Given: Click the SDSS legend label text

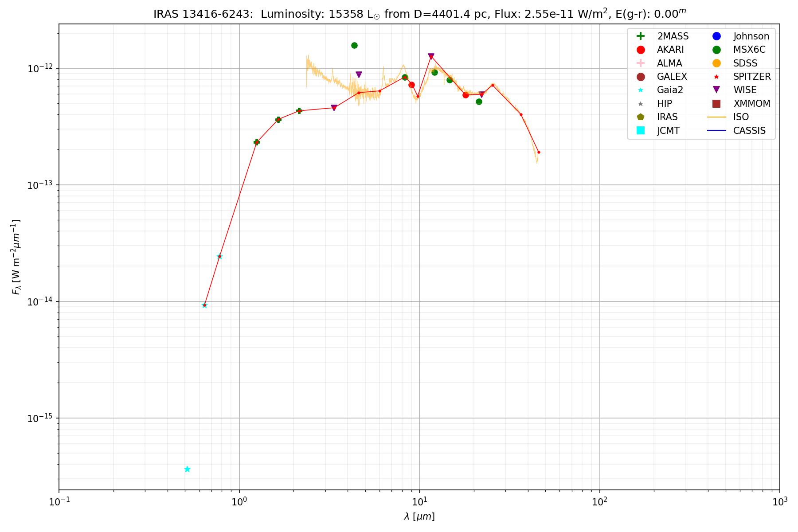Looking at the screenshot, I should [x=745, y=63].
